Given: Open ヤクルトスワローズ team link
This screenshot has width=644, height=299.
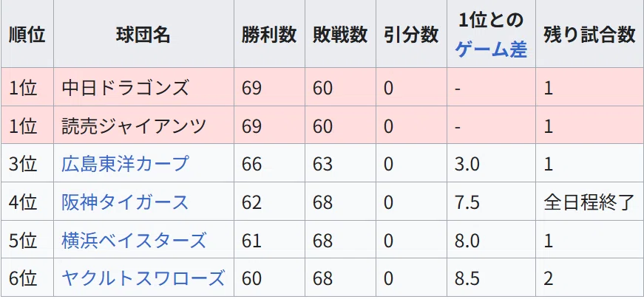Looking at the screenshot, I should (x=143, y=278).
